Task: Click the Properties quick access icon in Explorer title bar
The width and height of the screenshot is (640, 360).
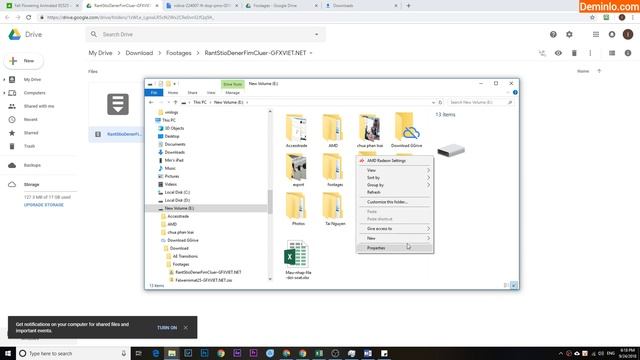Action: click(161, 84)
